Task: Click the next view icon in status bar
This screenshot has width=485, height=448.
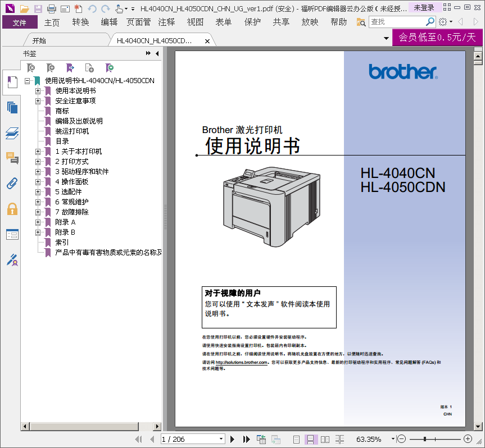Action: (x=276, y=439)
